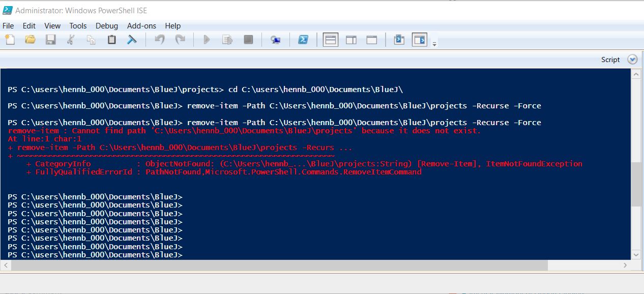The height and width of the screenshot is (294, 644).
Task: Redo the last action
Action: click(x=180, y=40)
